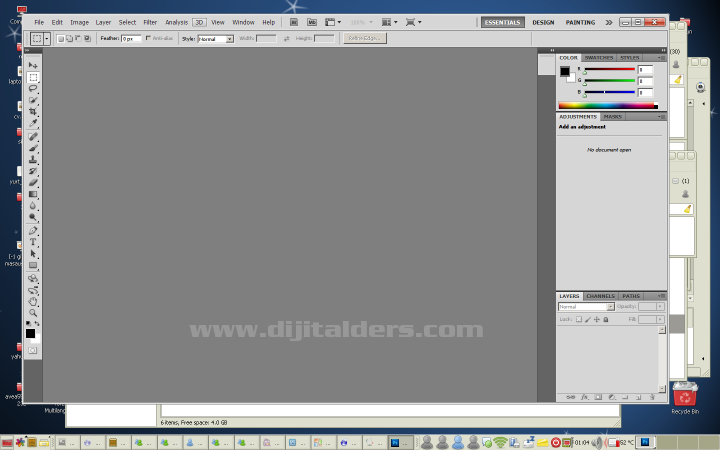Click the Link layers icon

click(571, 397)
